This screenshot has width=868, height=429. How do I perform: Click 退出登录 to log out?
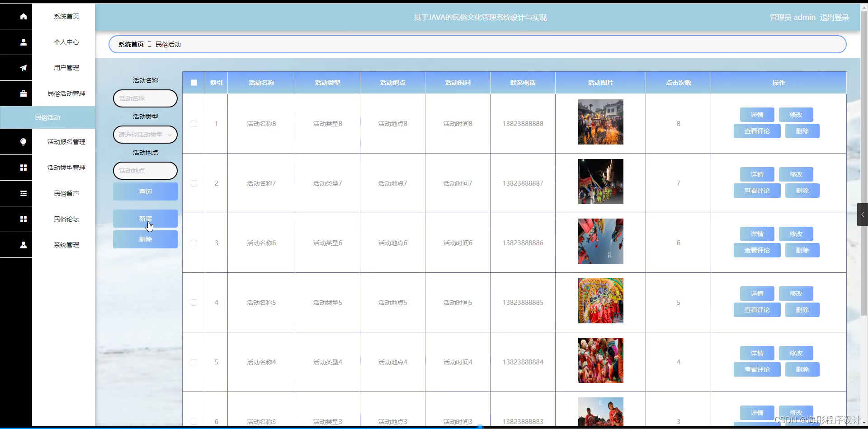(x=834, y=18)
